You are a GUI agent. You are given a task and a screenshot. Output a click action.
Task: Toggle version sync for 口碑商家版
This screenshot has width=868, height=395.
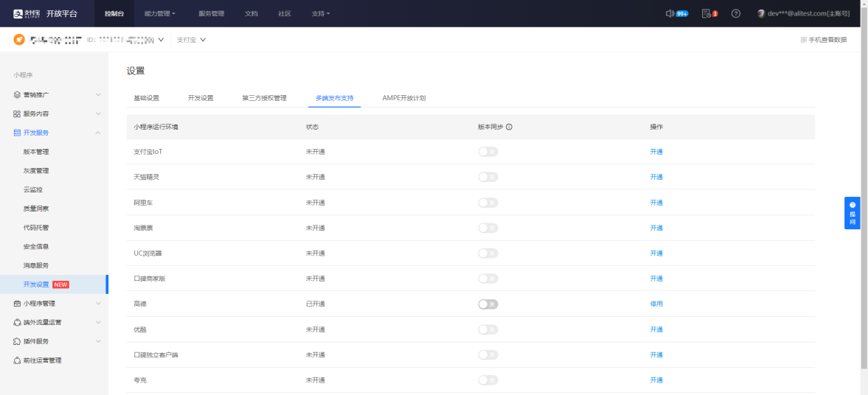[x=488, y=279]
